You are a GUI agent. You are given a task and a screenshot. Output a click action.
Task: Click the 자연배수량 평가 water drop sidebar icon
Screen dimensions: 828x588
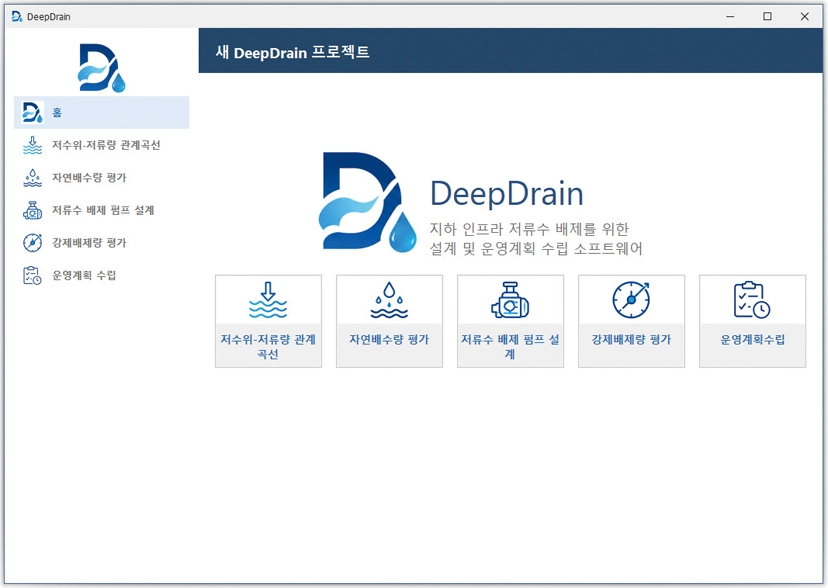32,178
